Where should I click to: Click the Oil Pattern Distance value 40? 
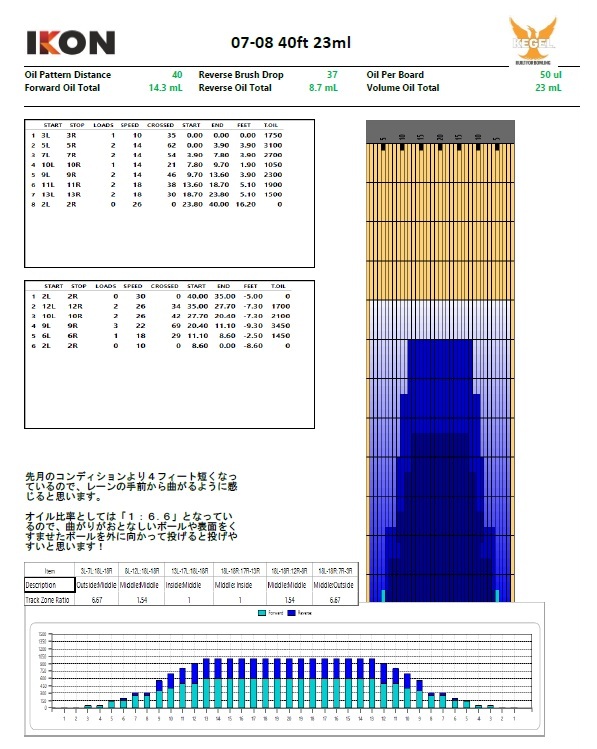pyautogui.click(x=177, y=75)
